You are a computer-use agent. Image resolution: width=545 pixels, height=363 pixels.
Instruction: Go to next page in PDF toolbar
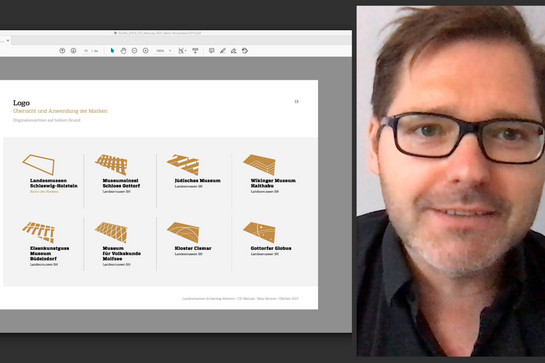pyautogui.click(x=73, y=51)
